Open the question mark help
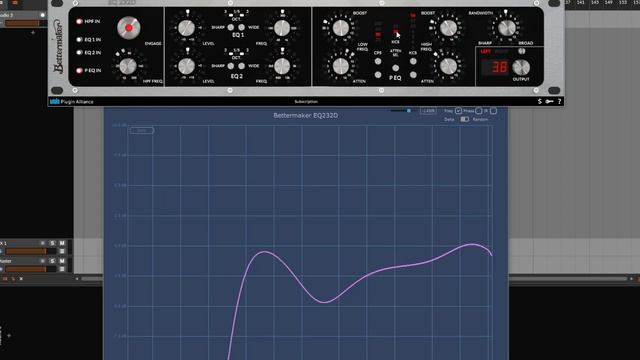This screenshot has height=360, width=640. point(559,101)
